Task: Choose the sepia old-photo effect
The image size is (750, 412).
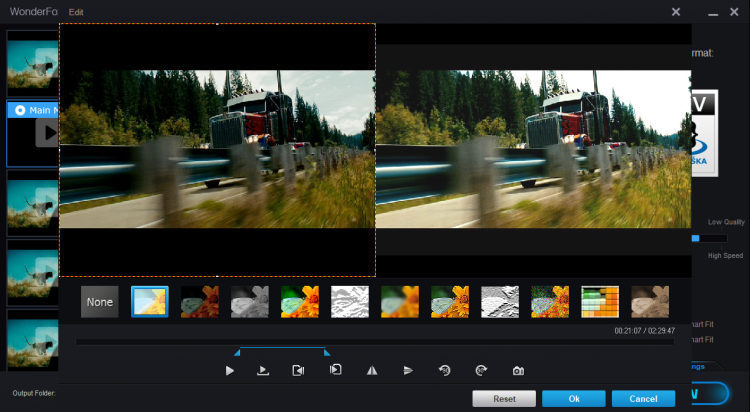Action: click(x=650, y=302)
